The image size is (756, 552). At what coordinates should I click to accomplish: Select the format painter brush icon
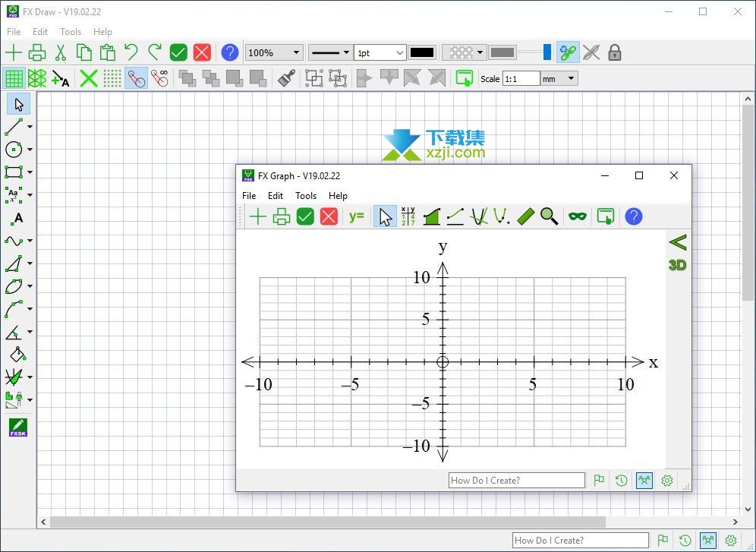(x=287, y=78)
